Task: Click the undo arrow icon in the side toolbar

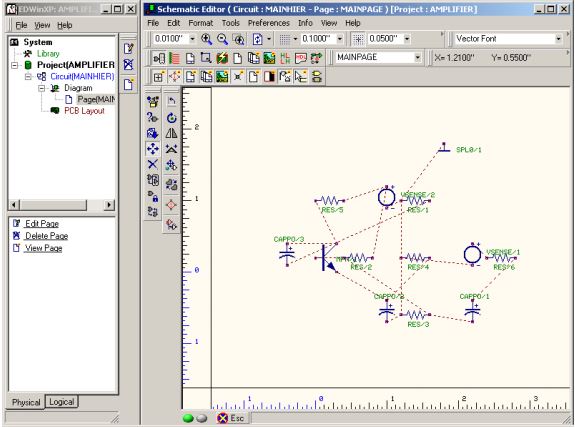Action: (x=171, y=101)
